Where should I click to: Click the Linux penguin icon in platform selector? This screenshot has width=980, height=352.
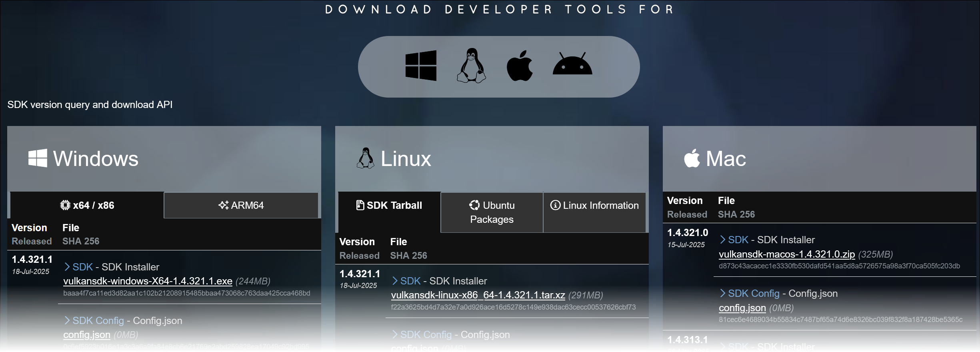pyautogui.click(x=471, y=66)
